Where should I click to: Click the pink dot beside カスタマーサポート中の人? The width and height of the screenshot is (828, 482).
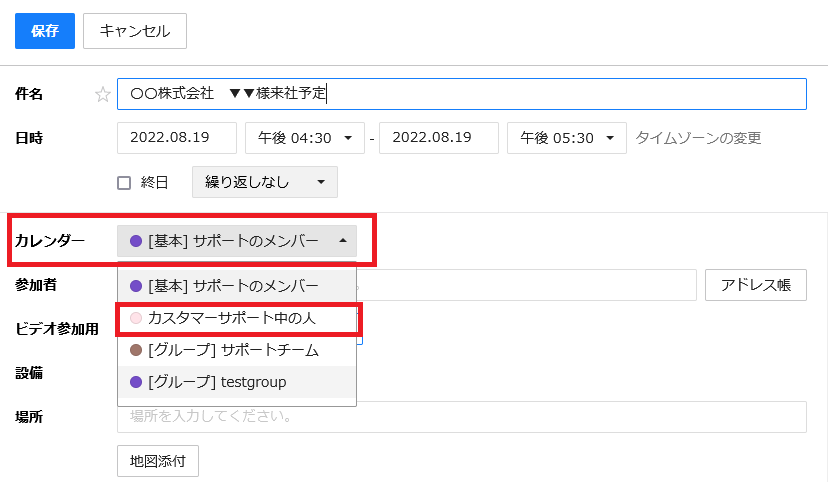[136, 318]
